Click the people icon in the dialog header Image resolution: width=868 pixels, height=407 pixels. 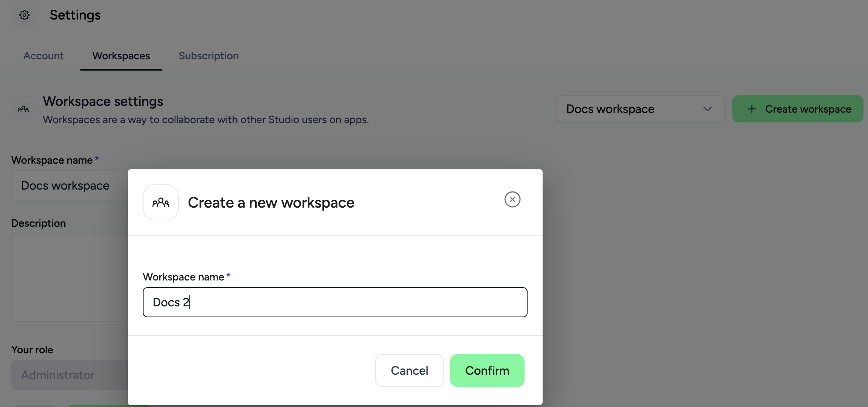(160, 202)
